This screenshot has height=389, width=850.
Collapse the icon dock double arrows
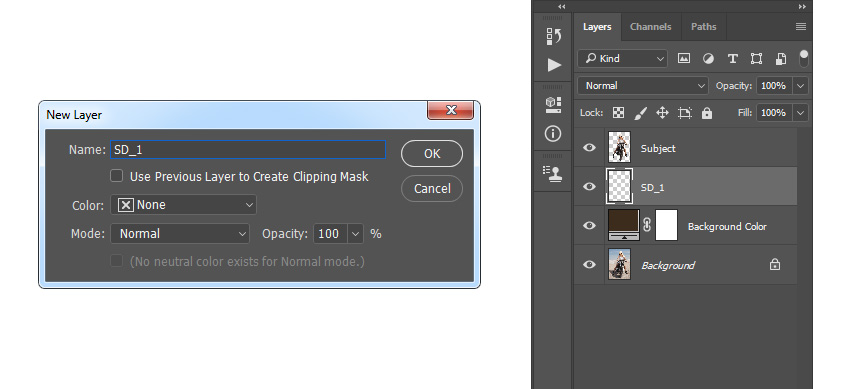(x=562, y=7)
